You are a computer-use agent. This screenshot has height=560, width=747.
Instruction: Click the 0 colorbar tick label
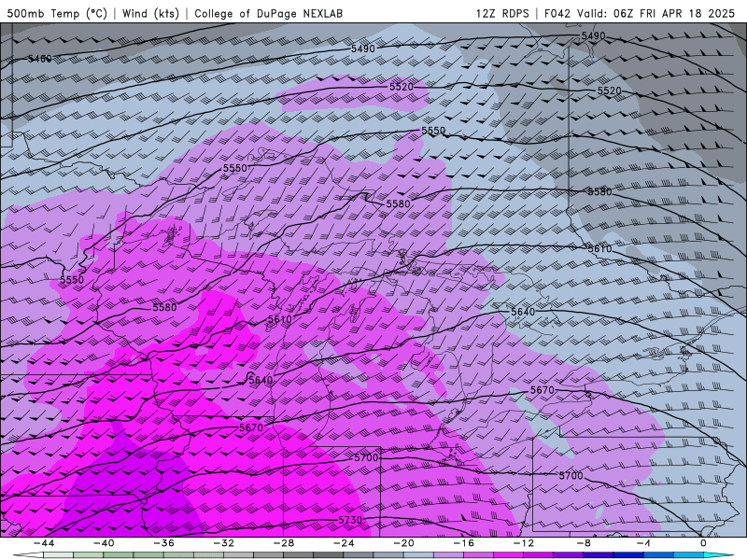click(x=703, y=543)
